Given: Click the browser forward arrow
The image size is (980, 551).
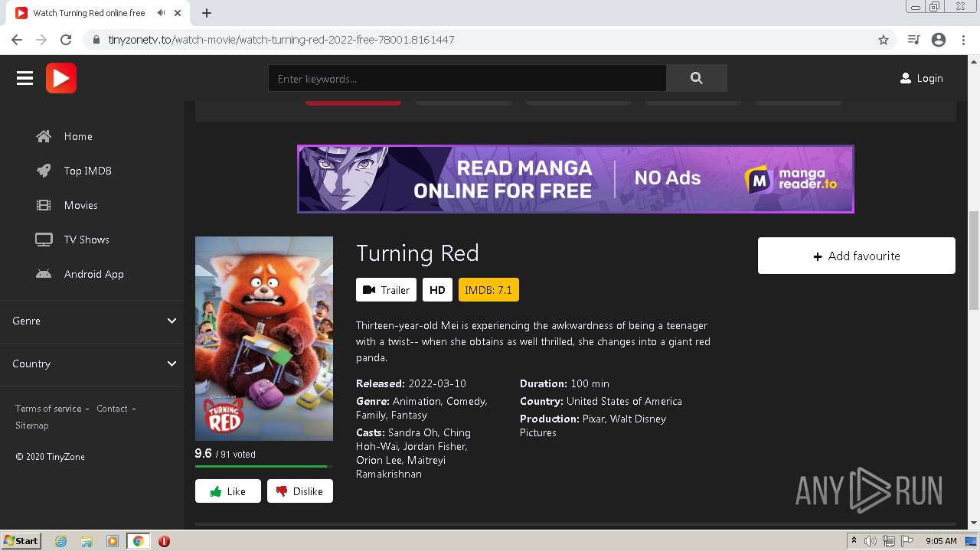Looking at the screenshot, I should 41,40.
